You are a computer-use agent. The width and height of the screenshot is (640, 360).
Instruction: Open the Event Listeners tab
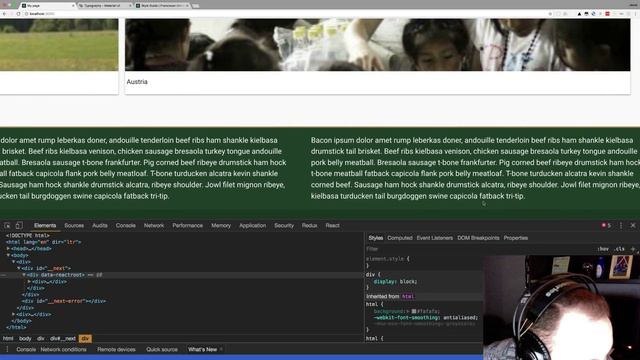(x=434, y=238)
